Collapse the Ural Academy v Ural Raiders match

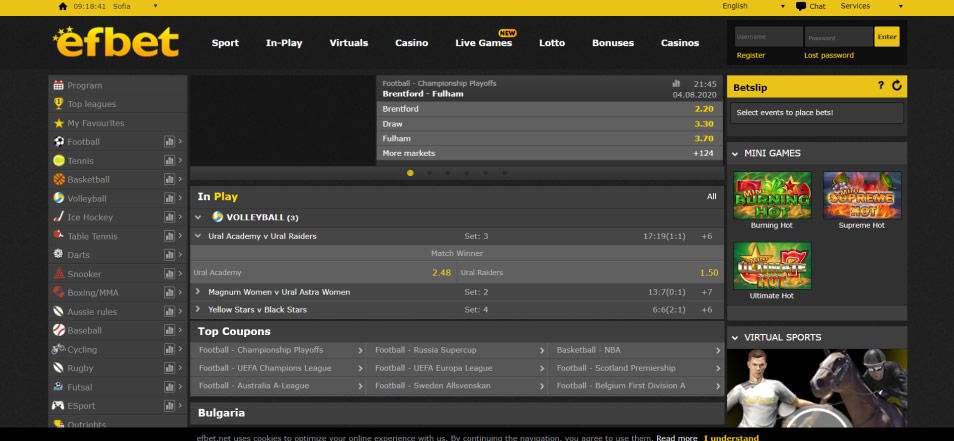point(198,236)
